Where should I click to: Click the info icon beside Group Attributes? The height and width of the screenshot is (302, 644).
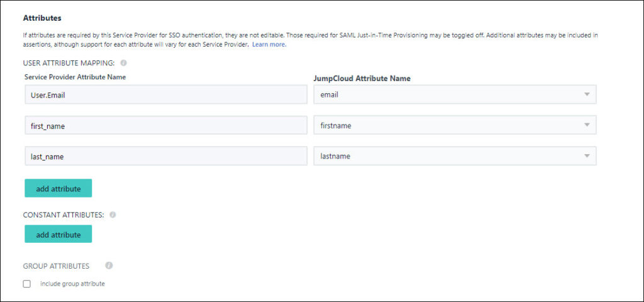coord(109,266)
